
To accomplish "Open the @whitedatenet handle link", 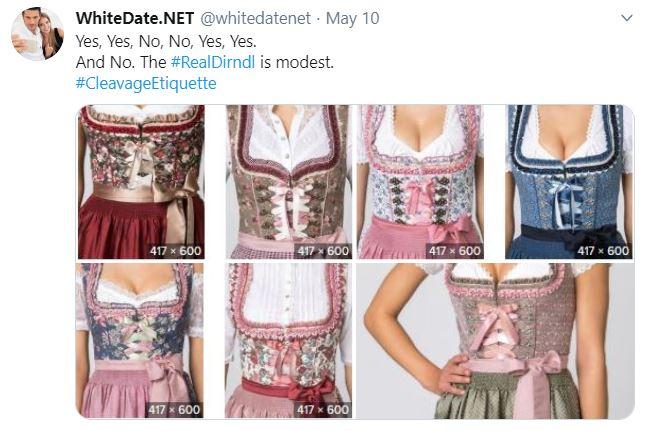I will click(255, 18).
